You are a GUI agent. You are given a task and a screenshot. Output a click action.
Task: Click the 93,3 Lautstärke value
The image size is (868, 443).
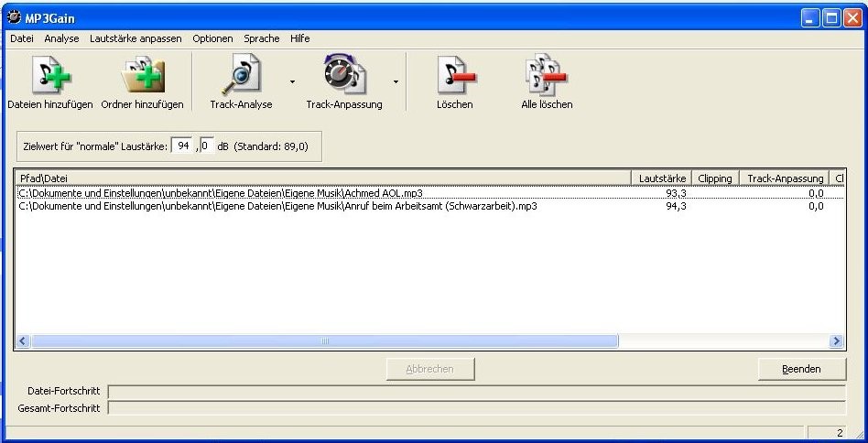coord(676,193)
